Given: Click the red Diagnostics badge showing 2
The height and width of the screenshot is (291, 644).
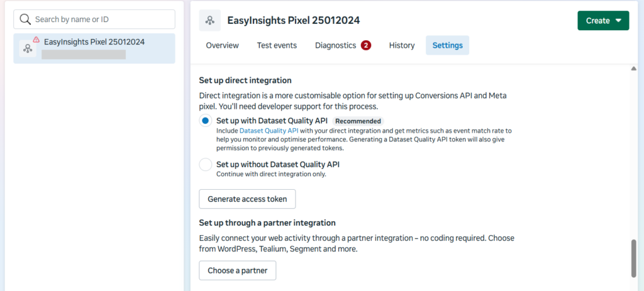Looking at the screenshot, I should 366,45.
